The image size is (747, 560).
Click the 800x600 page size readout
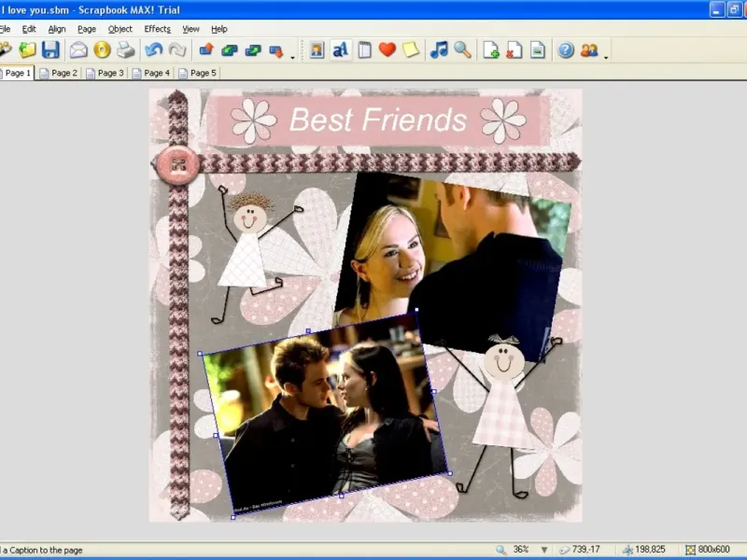click(713, 550)
